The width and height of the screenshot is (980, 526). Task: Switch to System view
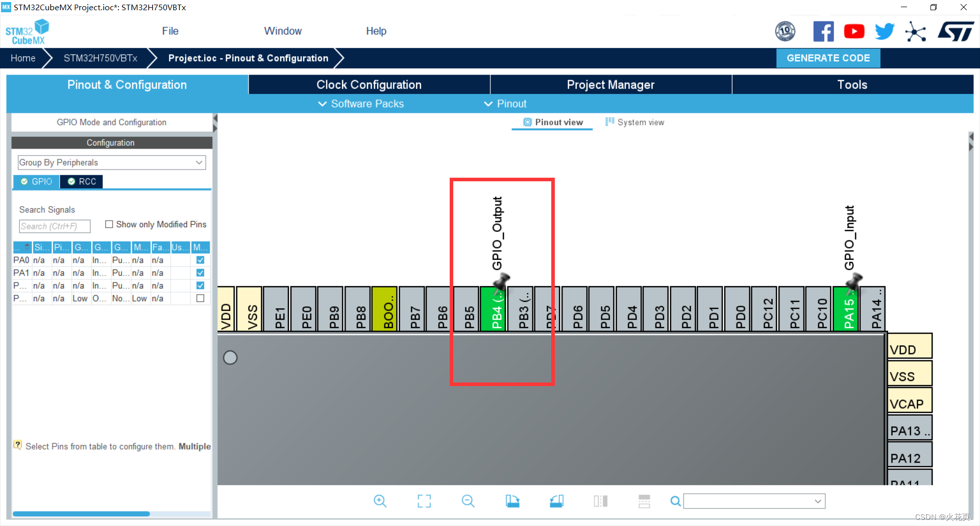point(634,122)
